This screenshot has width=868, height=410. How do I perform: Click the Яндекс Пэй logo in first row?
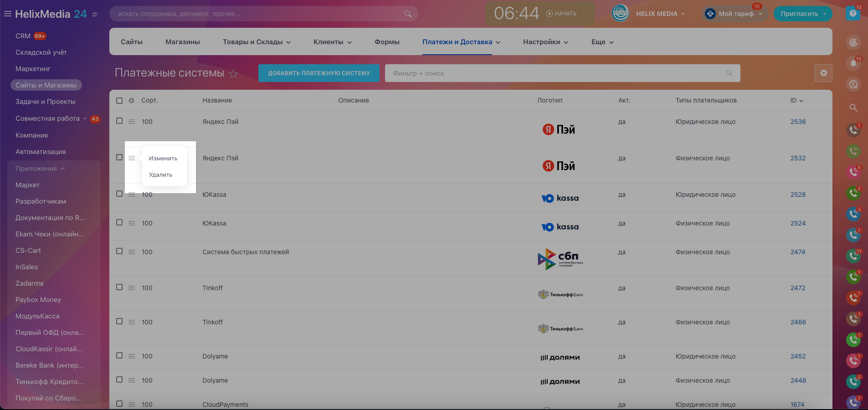pyautogui.click(x=559, y=130)
